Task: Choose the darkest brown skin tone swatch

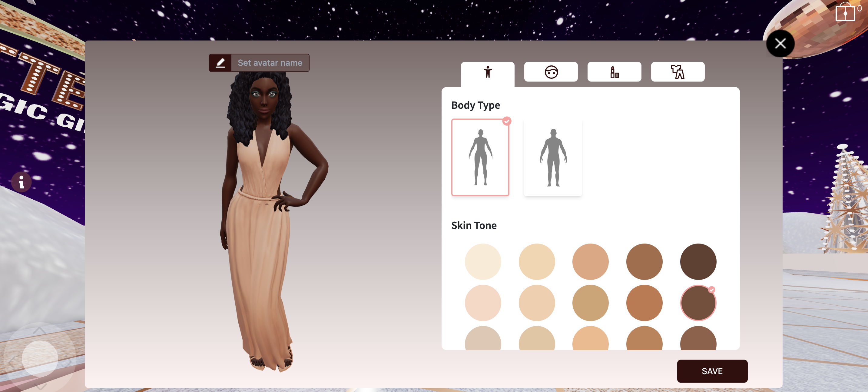Action: click(698, 261)
